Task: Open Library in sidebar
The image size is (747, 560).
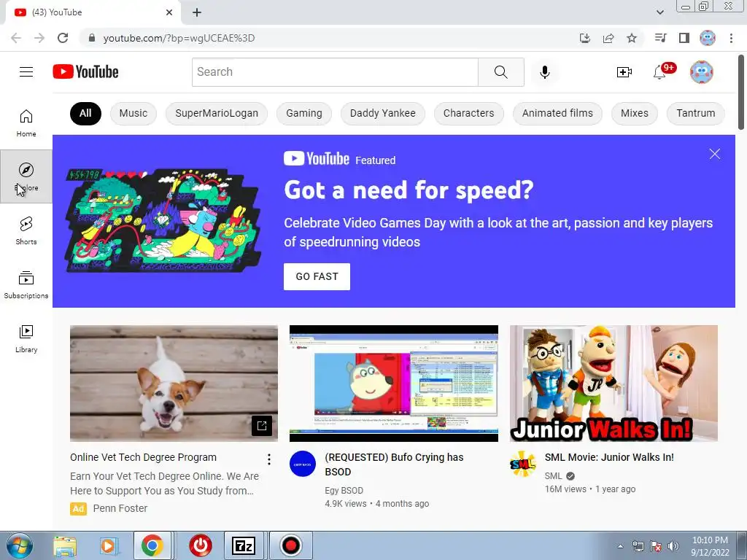Action: 26,338
